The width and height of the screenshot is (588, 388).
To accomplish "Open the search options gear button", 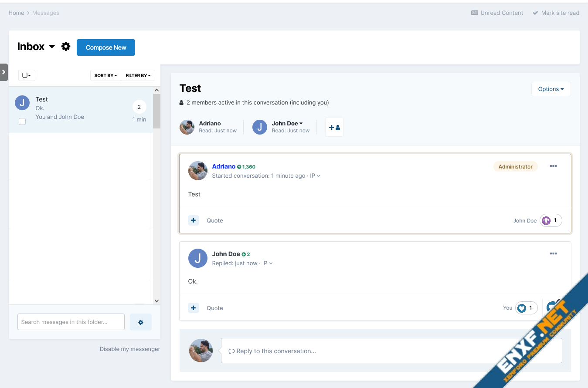I will pos(140,322).
